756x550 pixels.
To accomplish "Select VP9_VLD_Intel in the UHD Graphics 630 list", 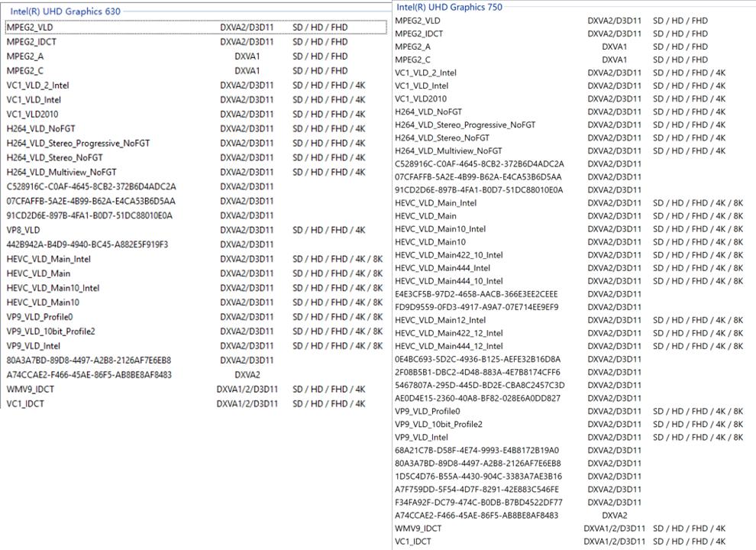I will click(196, 346).
